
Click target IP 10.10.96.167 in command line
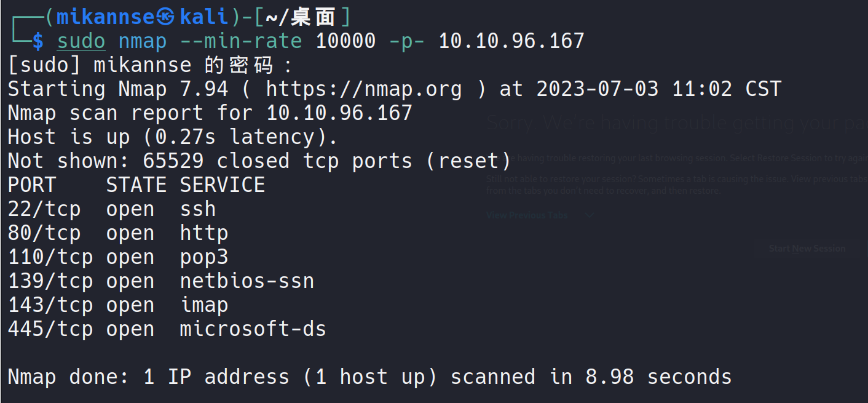coord(511,41)
